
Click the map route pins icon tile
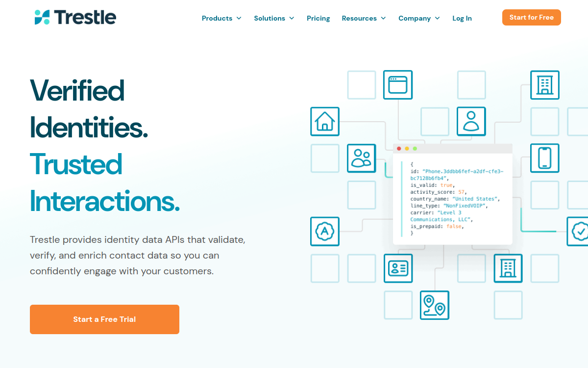click(x=435, y=305)
